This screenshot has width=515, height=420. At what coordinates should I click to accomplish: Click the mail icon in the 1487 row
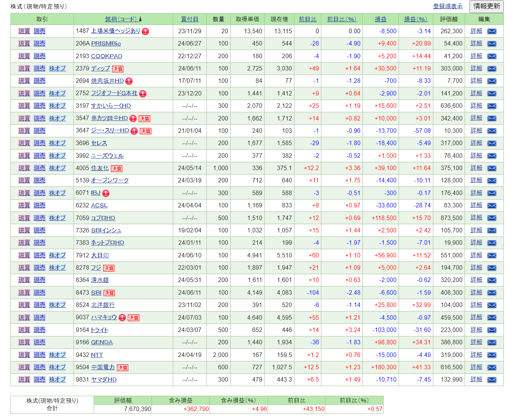click(492, 31)
